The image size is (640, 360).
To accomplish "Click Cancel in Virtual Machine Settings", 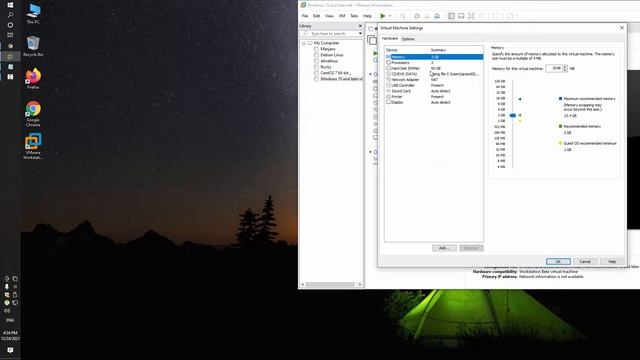I will 585,262.
